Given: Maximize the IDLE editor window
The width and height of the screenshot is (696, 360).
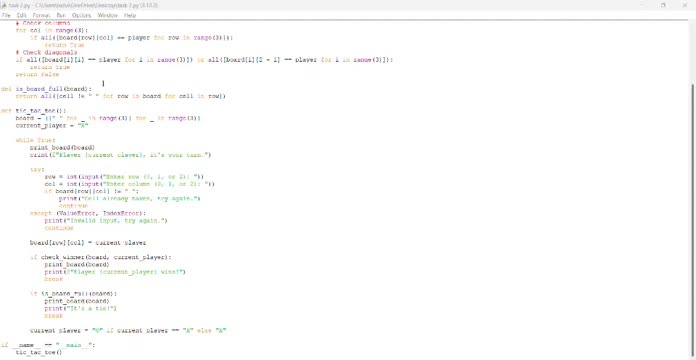Looking at the screenshot, I should pos(663,5).
